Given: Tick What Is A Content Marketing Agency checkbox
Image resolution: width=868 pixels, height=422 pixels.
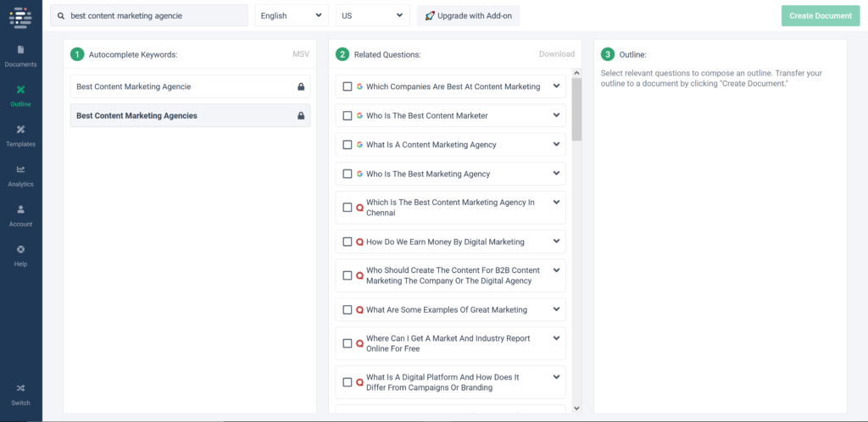Looking at the screenshot, I should (347, 144).
